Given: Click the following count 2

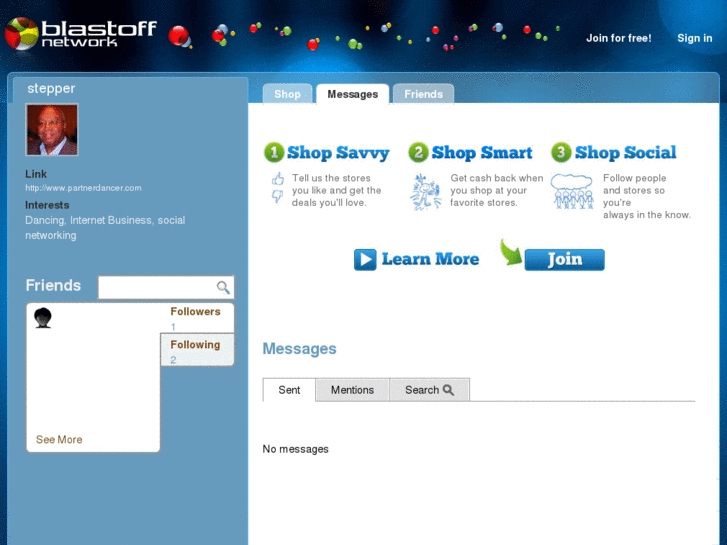Looking at the screenshot, I should [x=173, y=360].
